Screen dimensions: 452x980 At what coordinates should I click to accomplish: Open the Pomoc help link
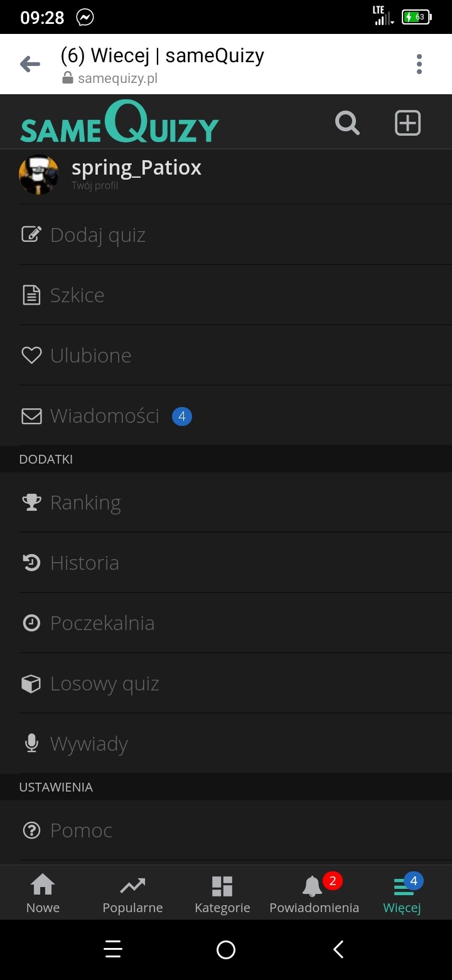tap(81, 830)
